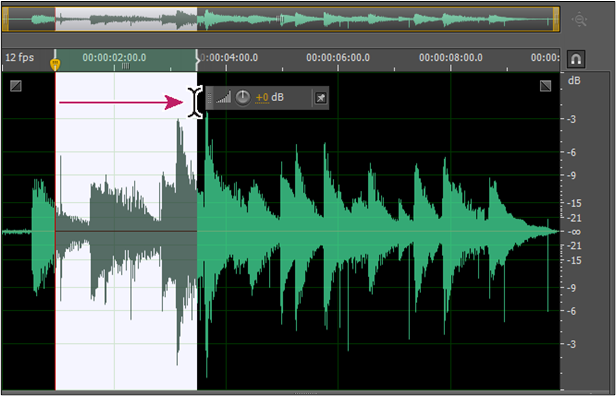
Task: Click the 00:00:08:00.0 ruler timestamp
Action: point(451,58)
